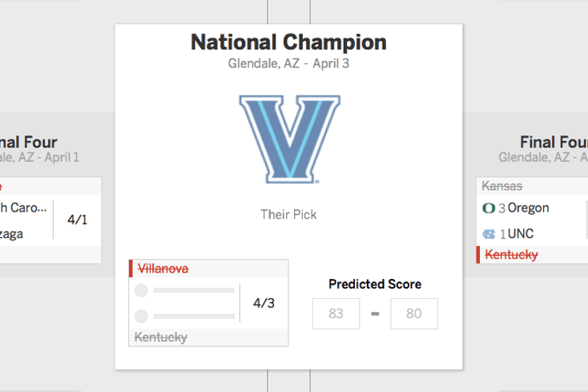Click the Oregon O team logo
Viewport: 588px width, 392px height.
click(x=489, y=208)
